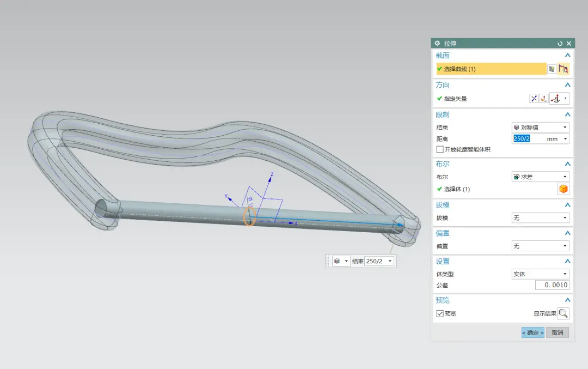Open the 体类型 dropdown showing 实体
The image size is (588, 369).
click(541, 274)
